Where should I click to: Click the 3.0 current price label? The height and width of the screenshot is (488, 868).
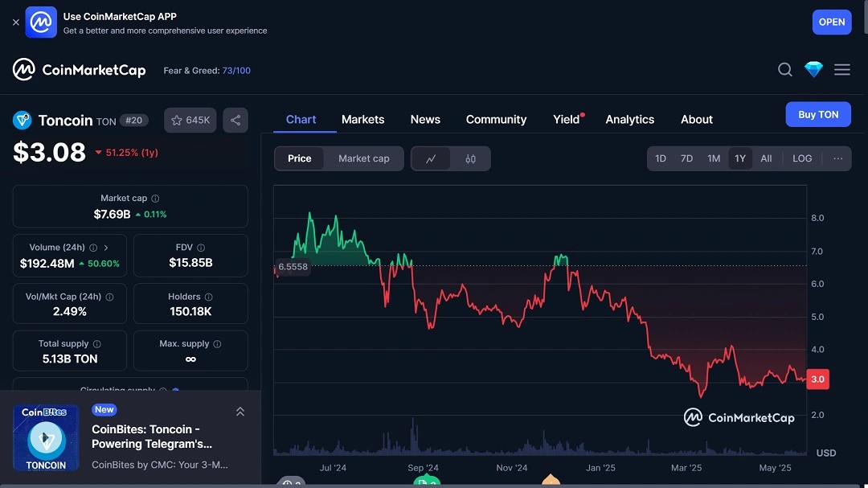pyautogui.click(x=817, y=379)
